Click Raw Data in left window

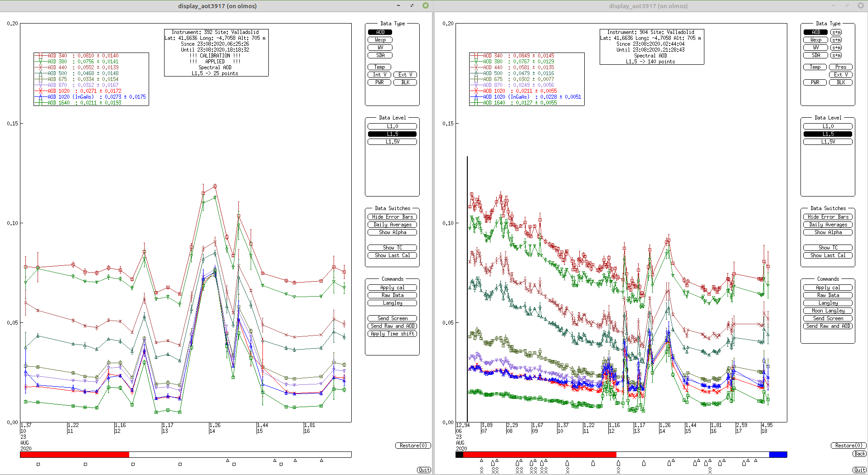(392, 295)
